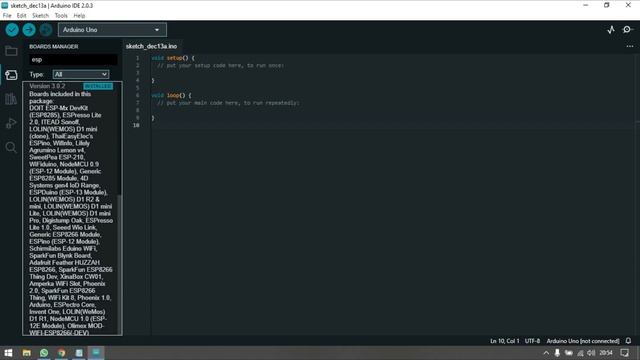The image size is (640, 360).
Task: Open the Serial Plotter icon
Action: click(611, 30)
